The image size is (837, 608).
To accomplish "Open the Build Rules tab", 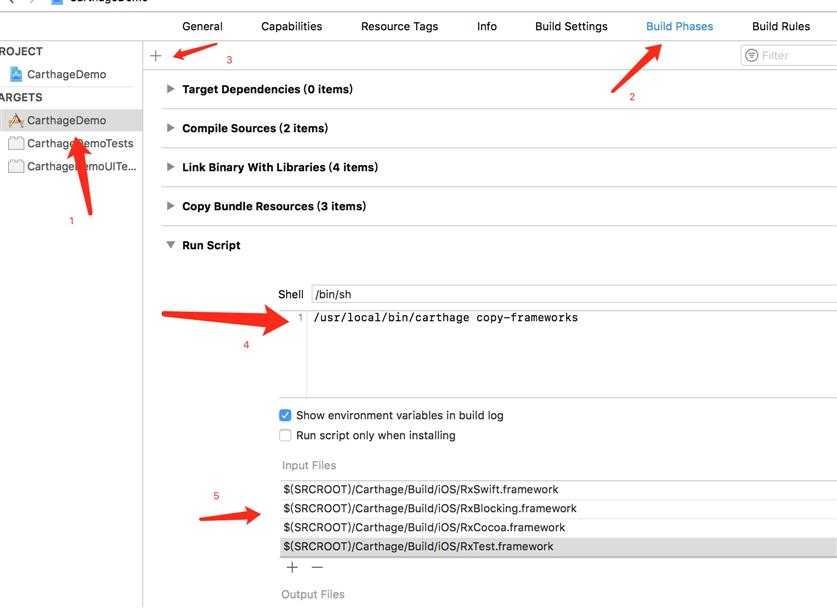I will coord(781,26).
